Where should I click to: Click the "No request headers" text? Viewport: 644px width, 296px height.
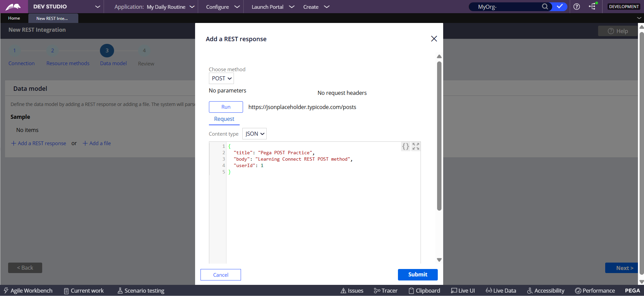(x=342, y=93)
